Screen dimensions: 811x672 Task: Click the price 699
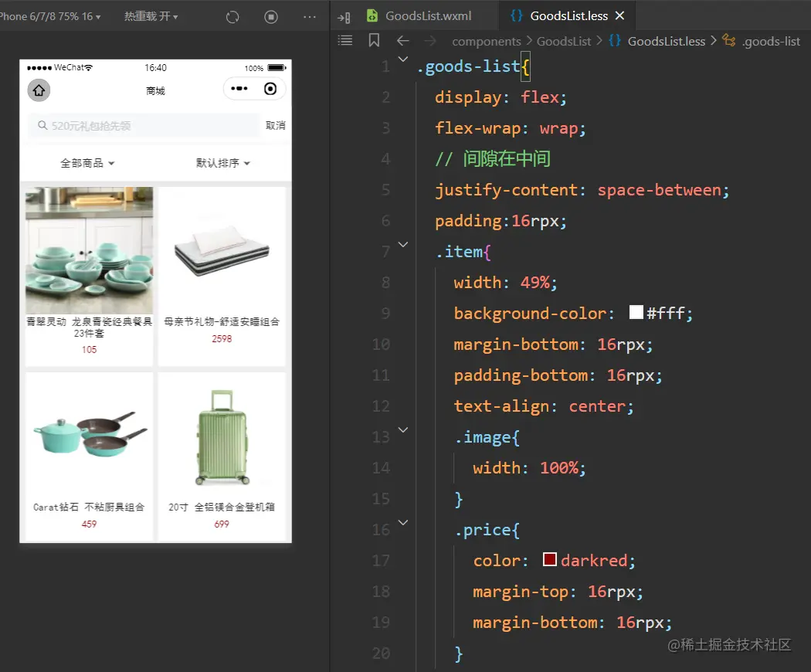click(x=222, y=524)
